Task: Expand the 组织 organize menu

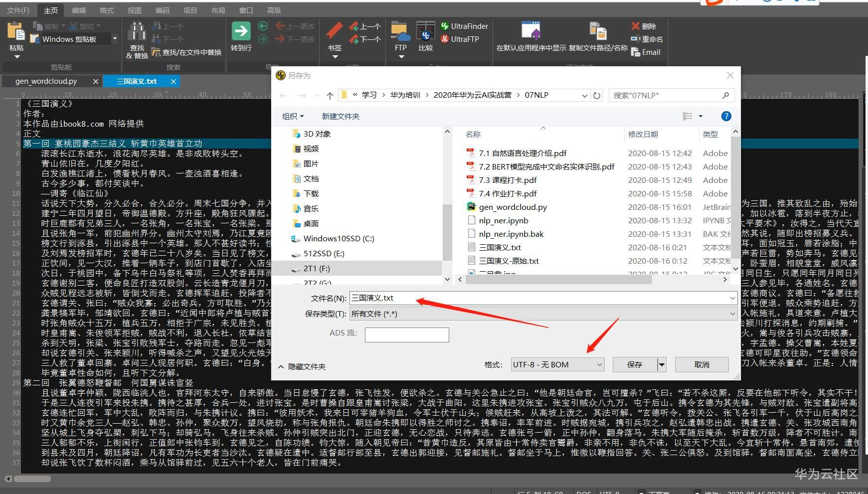Action: 293,116
